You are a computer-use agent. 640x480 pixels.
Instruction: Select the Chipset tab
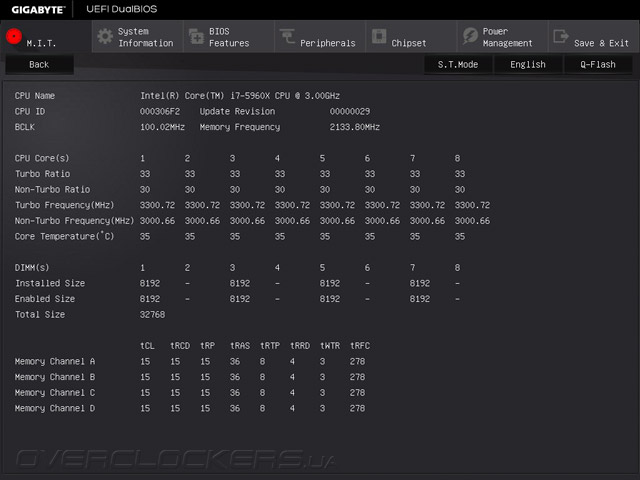tap(411, 37)
